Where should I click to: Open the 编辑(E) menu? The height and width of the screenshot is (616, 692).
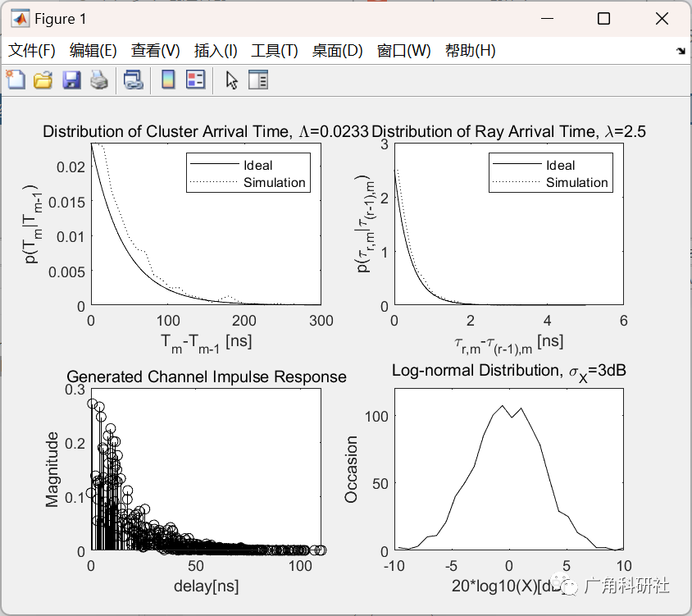tap(93, 50)
